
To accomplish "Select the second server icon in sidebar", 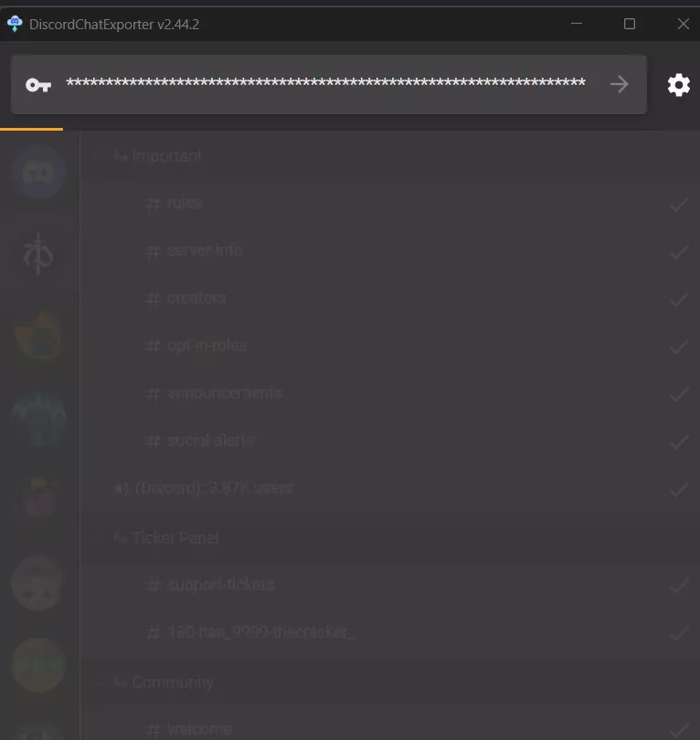I will click(x=38, y=254).
